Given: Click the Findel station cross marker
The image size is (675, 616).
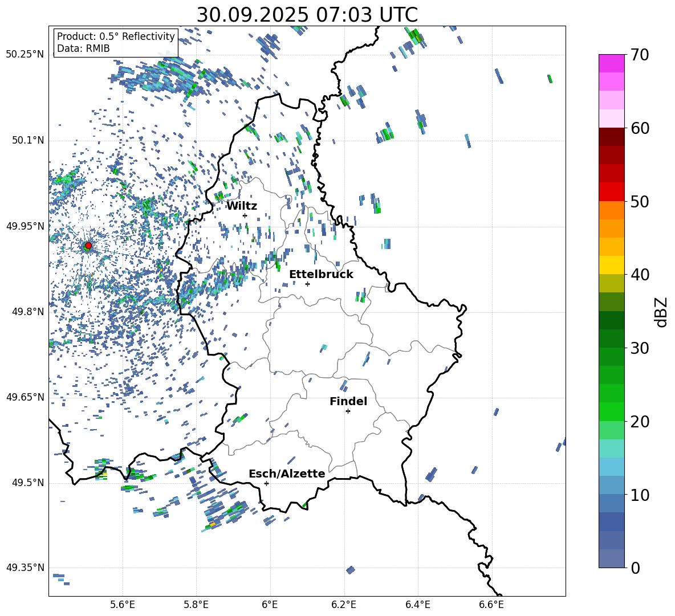Looking at the screenshot, I should pyautogui.click(x=348, y=411).
